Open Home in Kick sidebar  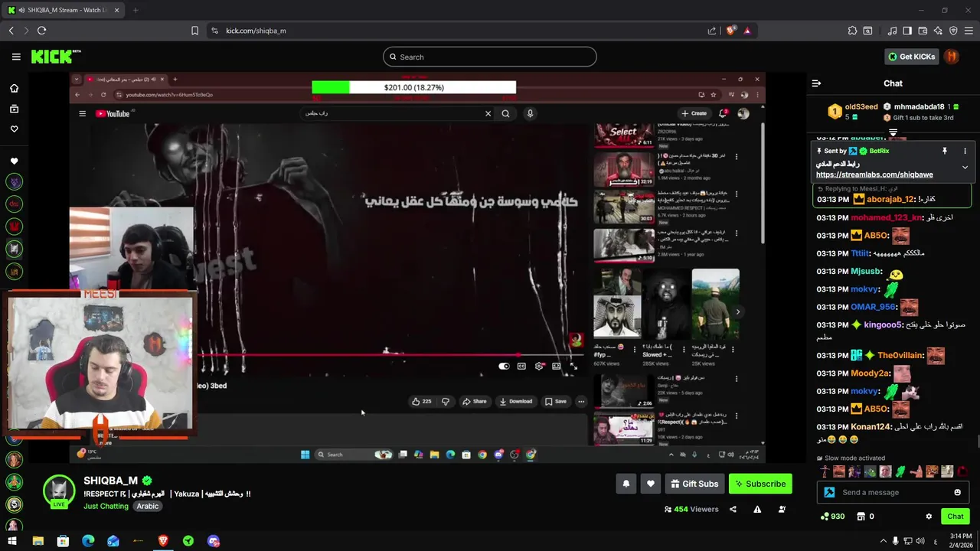coord(14,88)
